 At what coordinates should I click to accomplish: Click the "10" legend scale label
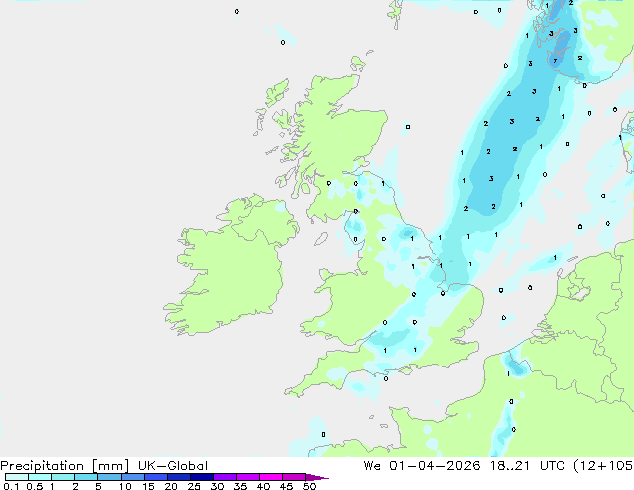pyautogui.click(x=125, y=486)
